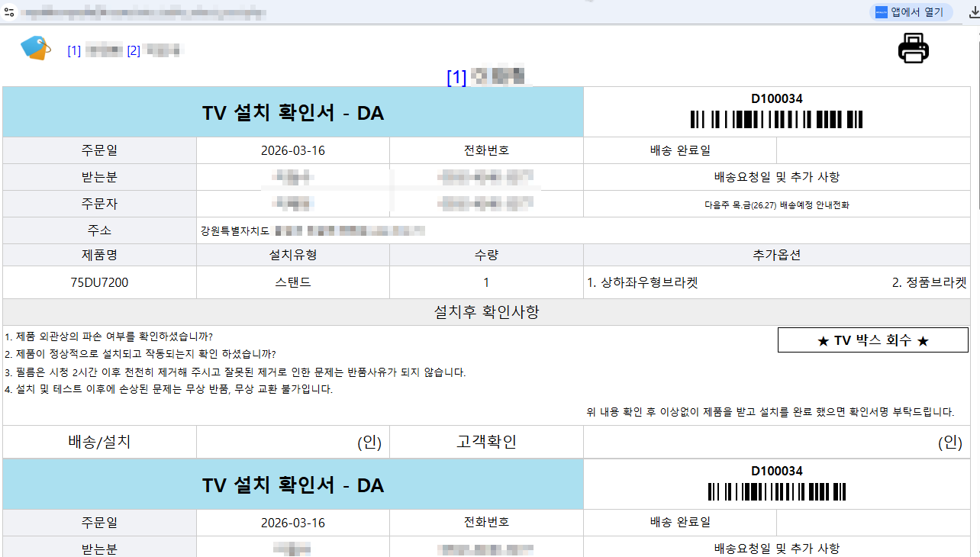
Task: Click the second form's '전화번호' header
Action: click(x=486, y=523)
